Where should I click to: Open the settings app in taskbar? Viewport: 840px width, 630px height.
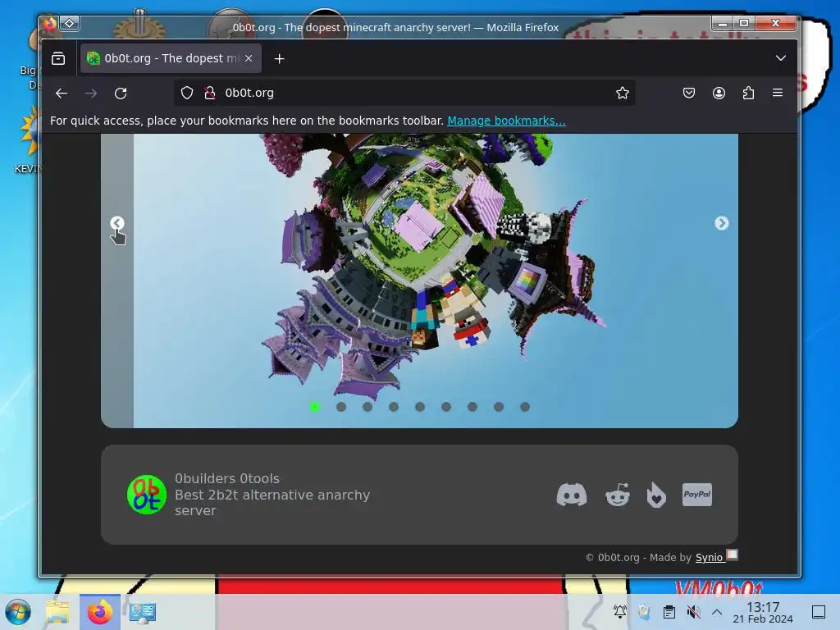[x=143, y=612]
